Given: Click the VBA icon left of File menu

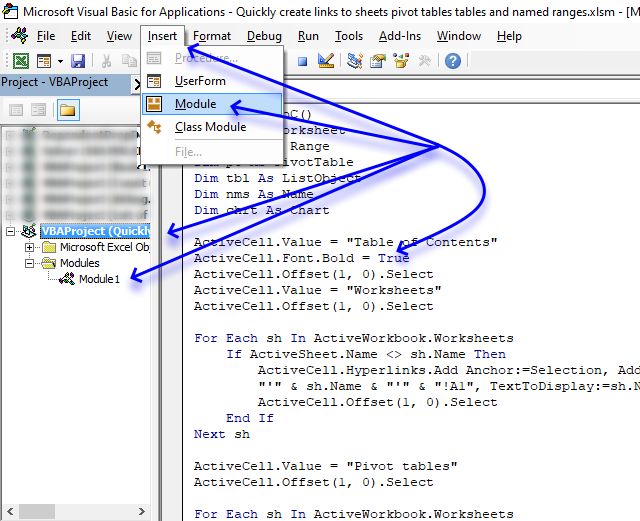Looking at the screenshot, I should tap(20, 36).
